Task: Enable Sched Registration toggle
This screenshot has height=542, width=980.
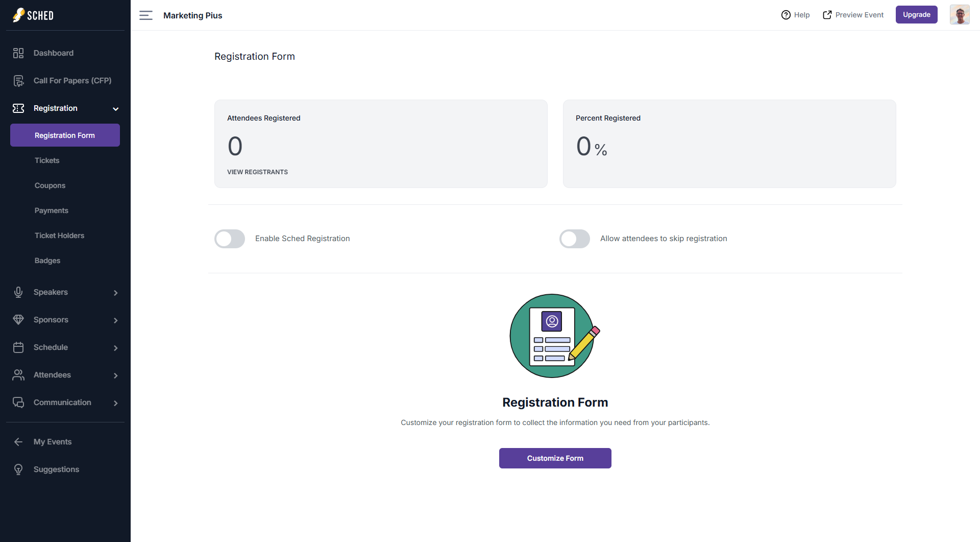Action: (x=230, y=239)
